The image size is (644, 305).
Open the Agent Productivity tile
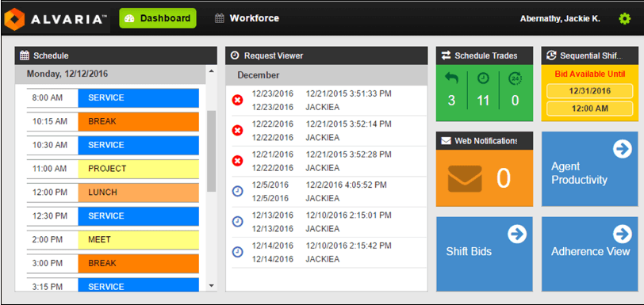point(590,169)
